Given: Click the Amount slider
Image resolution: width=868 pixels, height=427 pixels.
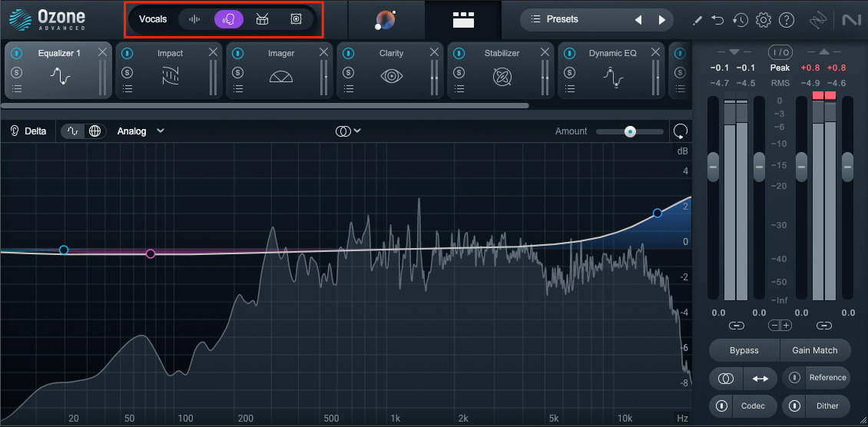Looking at the screenshot, I should (629, 131).
